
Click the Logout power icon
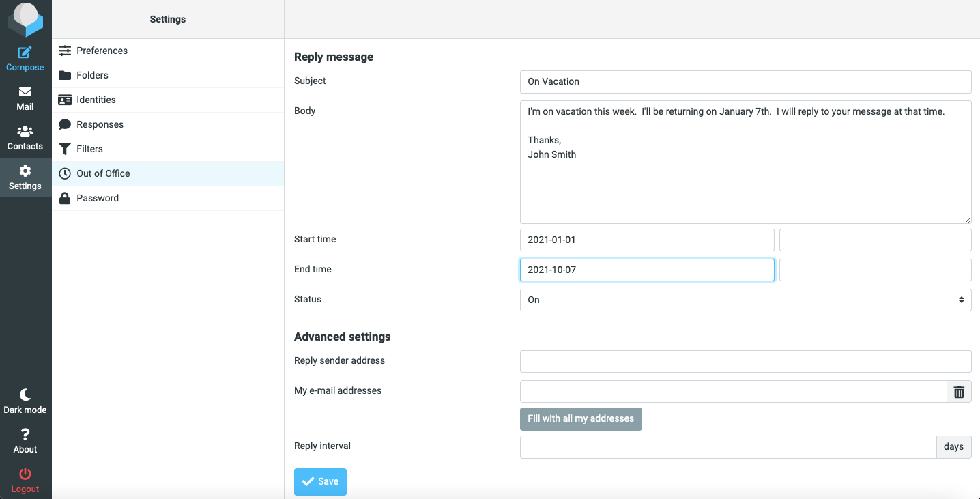(25, 480)
